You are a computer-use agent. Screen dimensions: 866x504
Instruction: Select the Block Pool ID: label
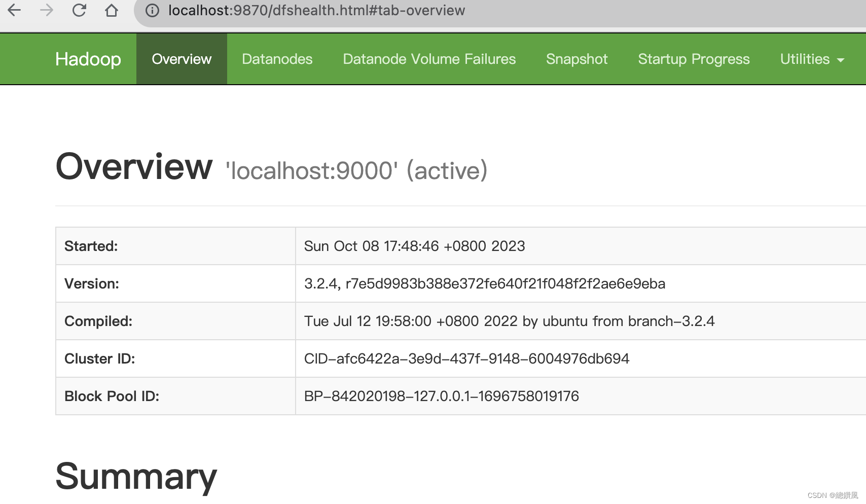[112, 396]
